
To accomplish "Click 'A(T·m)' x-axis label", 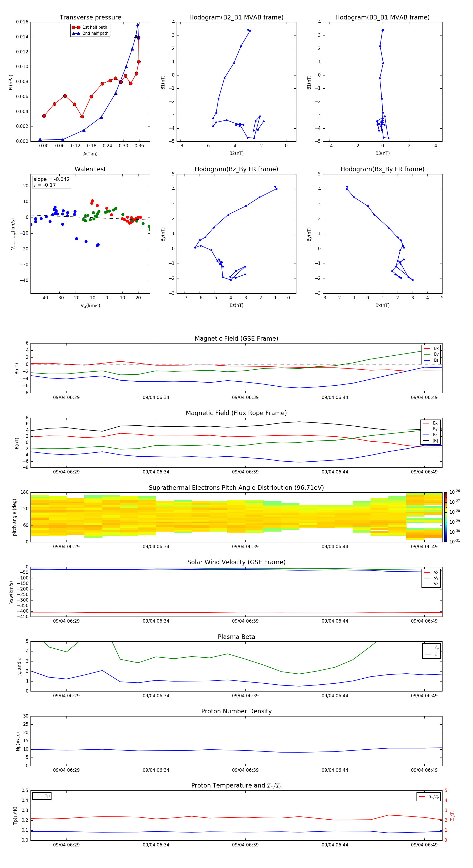I will pos(90,154).
